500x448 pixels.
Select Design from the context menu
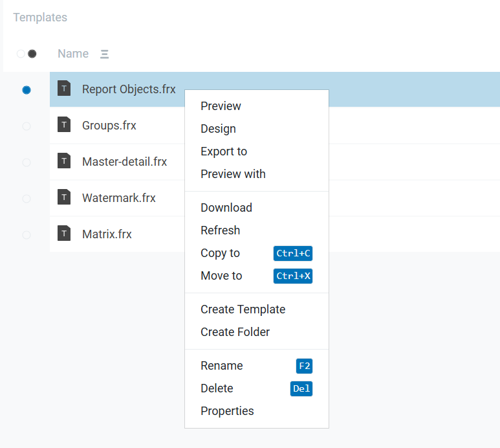click(218, 129)
